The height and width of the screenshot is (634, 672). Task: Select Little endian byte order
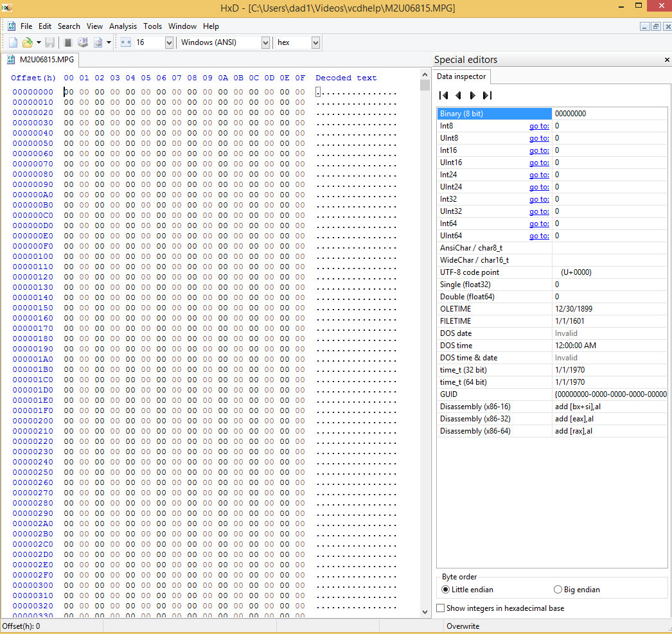[x=446, y=590]
